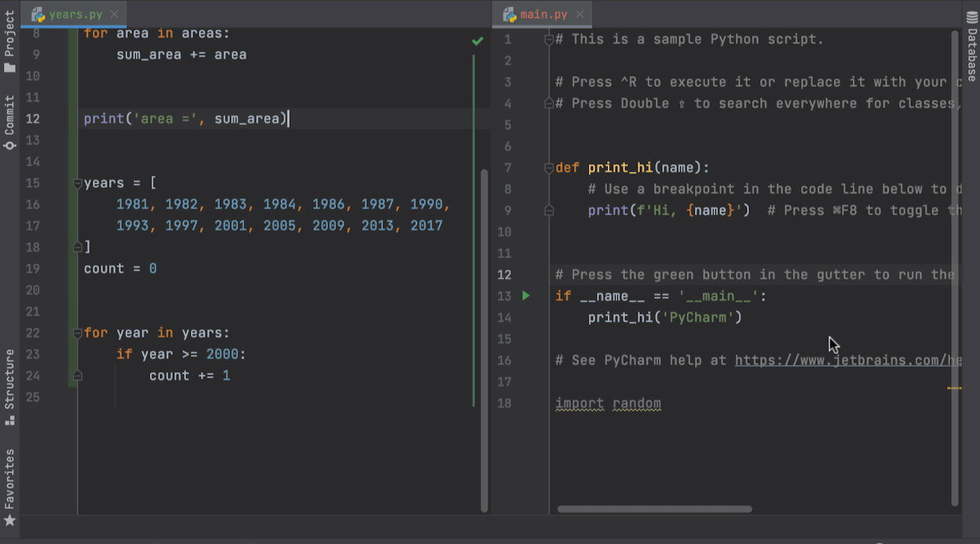Click the 'import random' statement
The height and width of the screenshot is (544, 980).
608,403
